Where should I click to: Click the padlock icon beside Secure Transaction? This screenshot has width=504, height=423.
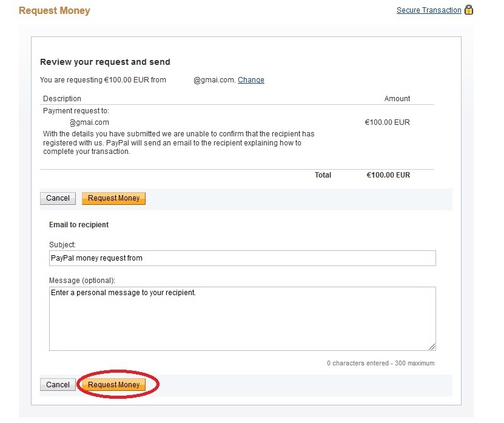pos(468,10)
